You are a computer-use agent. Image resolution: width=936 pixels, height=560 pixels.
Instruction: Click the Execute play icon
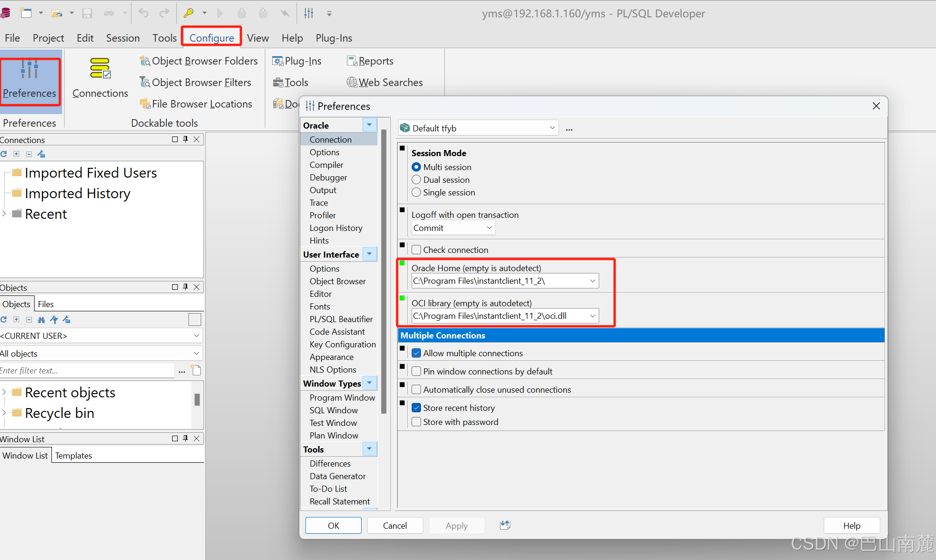220,13
